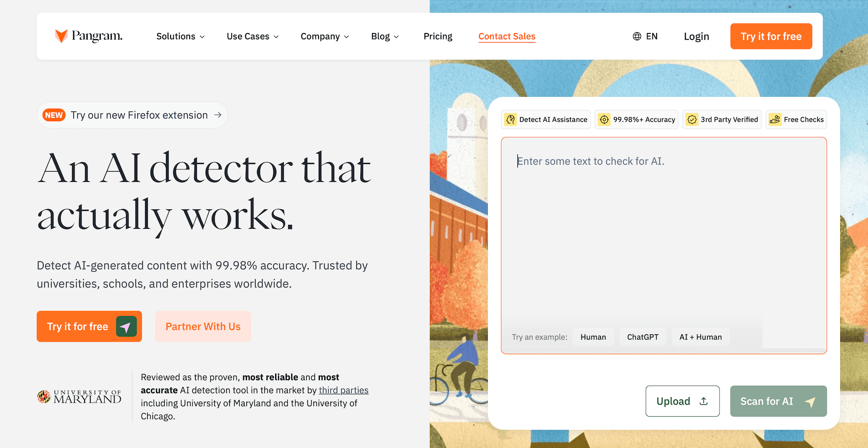This screenshot has width=868, height=448.
Task: Click the Login link
Action: (697, 36)
